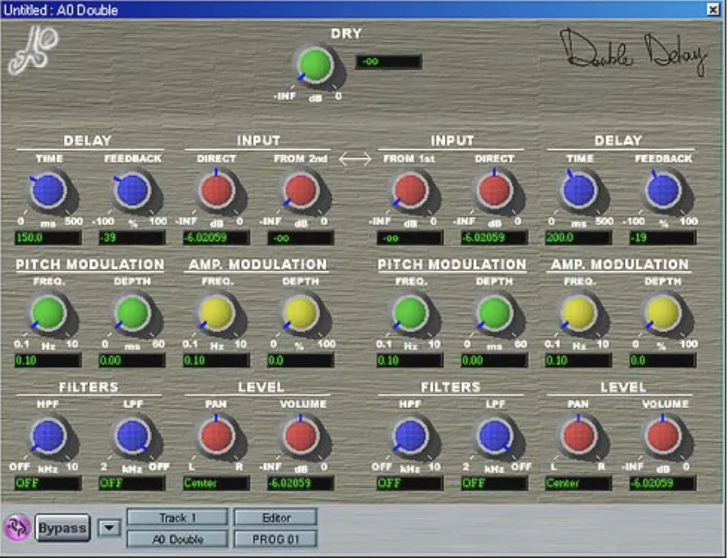Click the right delay time field 200.0
The height and width of the screenshot is (560, 728).
pyautogui.click(x=578, y=238)
